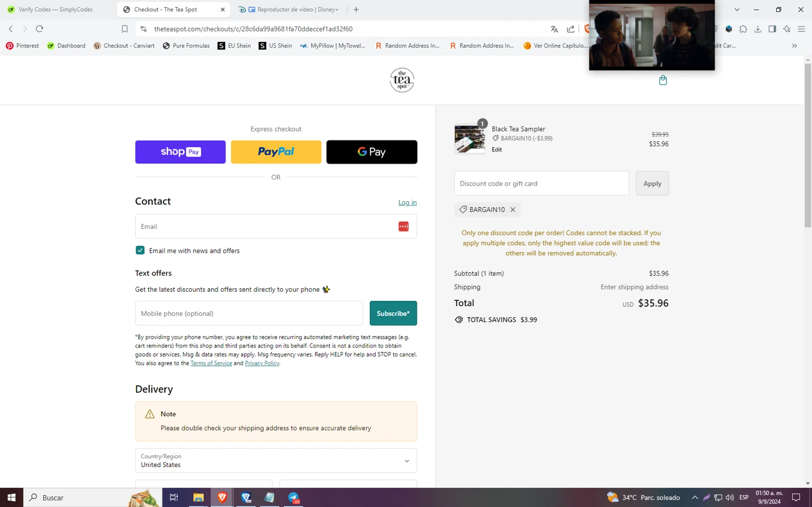The height and width of the screenshot is (507, 812).
Task: Pay using the G Pay button
Action: click(x=372, y=152)
